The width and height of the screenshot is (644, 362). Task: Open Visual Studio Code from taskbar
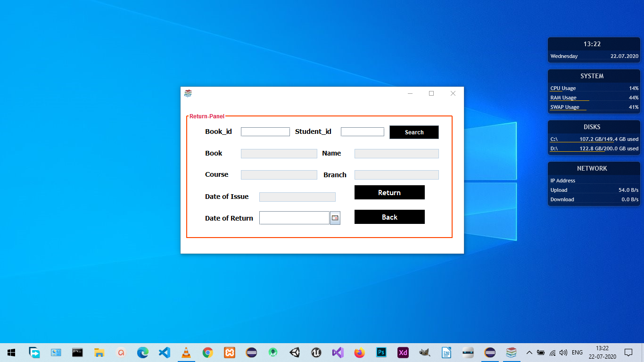pyautogui.click(x=164, y=352)
